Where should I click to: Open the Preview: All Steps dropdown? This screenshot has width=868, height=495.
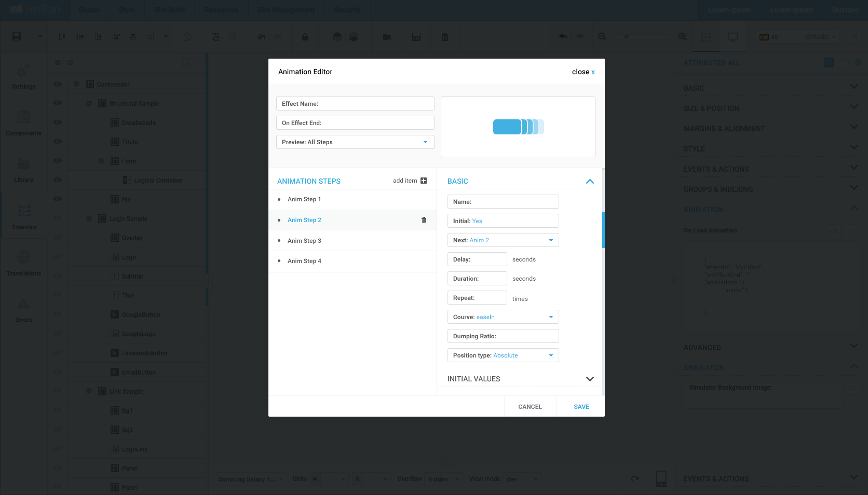coord(355,142)
